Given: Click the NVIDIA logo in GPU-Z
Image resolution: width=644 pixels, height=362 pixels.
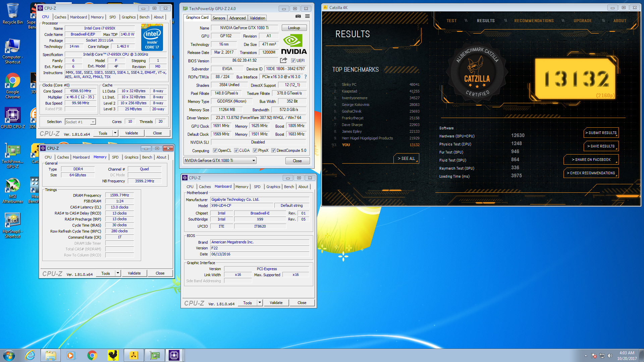Looking at the screenshot, I should pos(294,44).
